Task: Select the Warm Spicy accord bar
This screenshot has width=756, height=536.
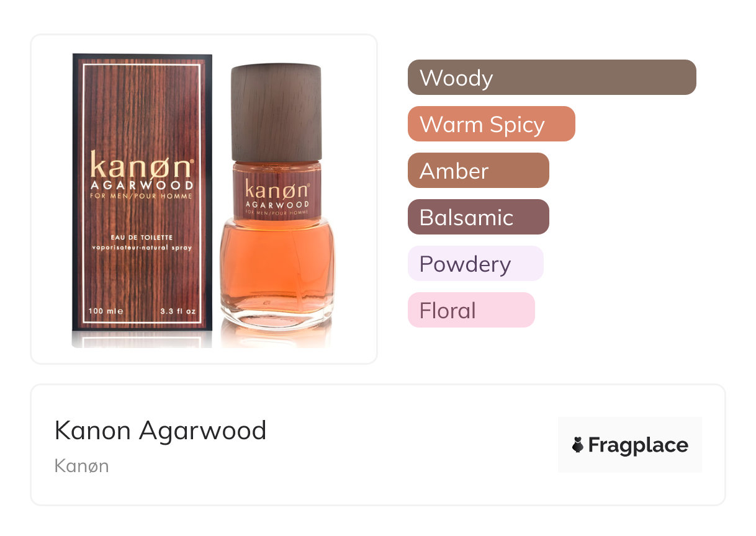Action: click(x=492, y=124)
